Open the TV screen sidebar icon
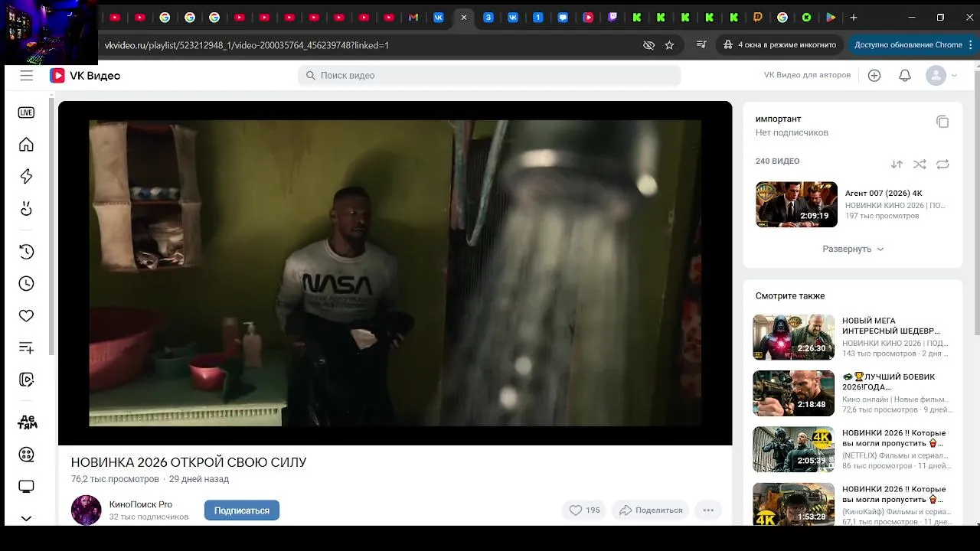980x551 pixels. (26, 487)
